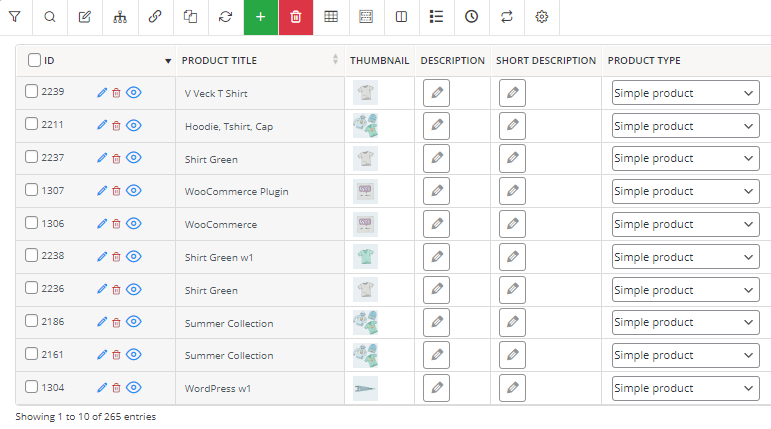Click the chain link toolbar icon

(x=155, y=17)
